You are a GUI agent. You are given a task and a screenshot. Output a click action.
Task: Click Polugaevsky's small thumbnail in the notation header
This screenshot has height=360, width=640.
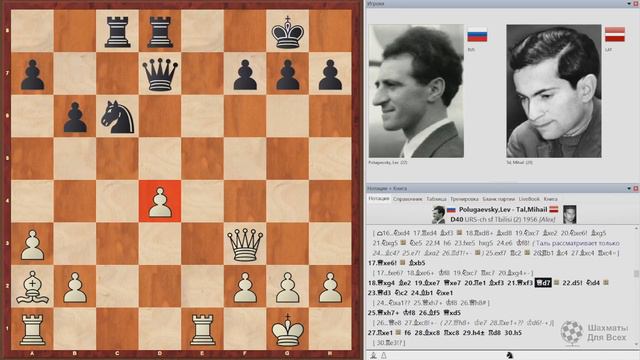pyautogui.click(x=439, y=215)
